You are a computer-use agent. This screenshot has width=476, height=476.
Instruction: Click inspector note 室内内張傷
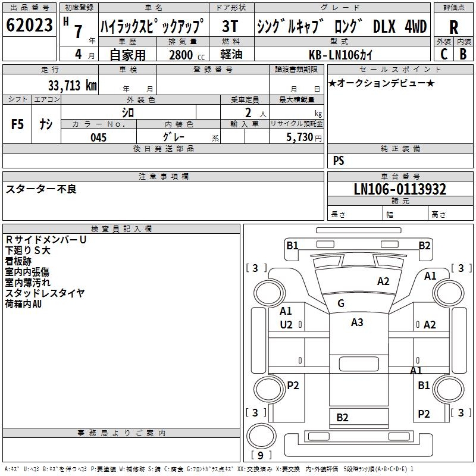(27, 272)
